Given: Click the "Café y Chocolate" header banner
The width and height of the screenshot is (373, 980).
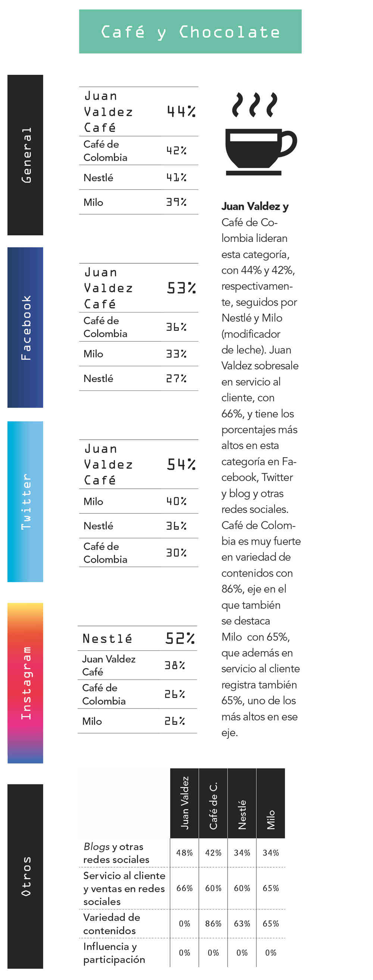Looking at the screenshot, I should (190, 32).
